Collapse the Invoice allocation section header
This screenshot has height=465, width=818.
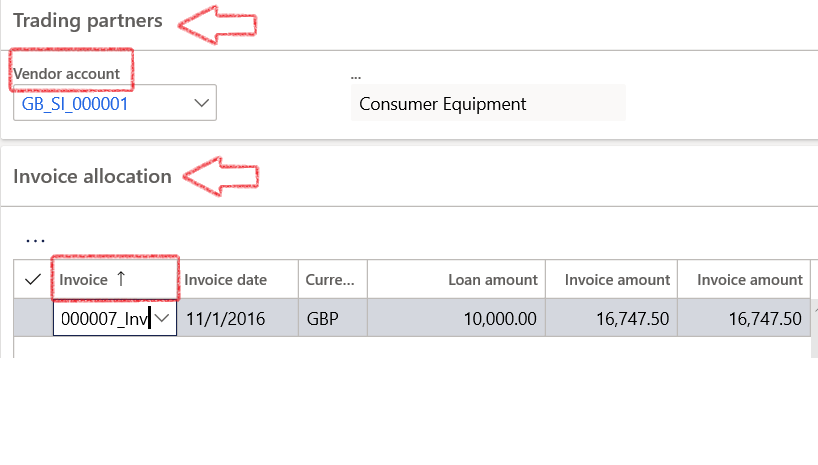(x=92, y=176)
